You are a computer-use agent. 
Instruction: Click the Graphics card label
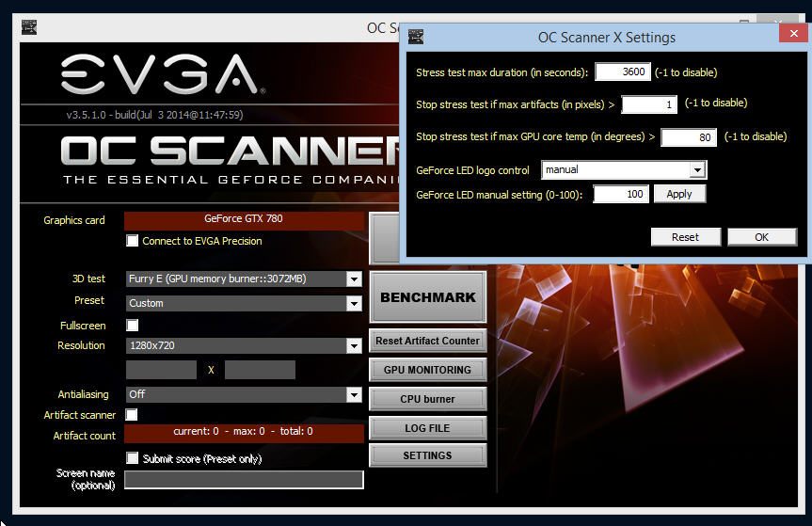[74, 220]
